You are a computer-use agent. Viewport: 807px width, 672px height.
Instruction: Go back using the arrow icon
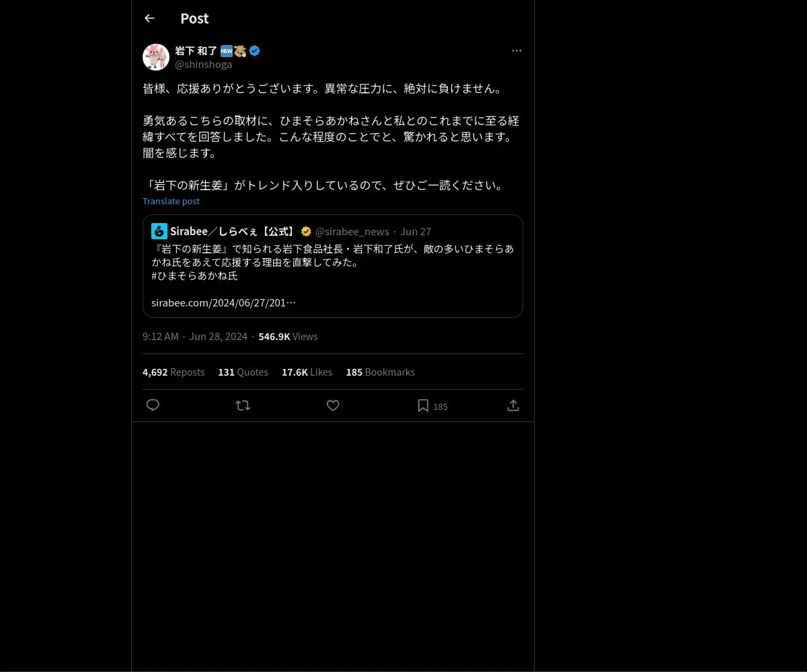click(x=149, y=18)
